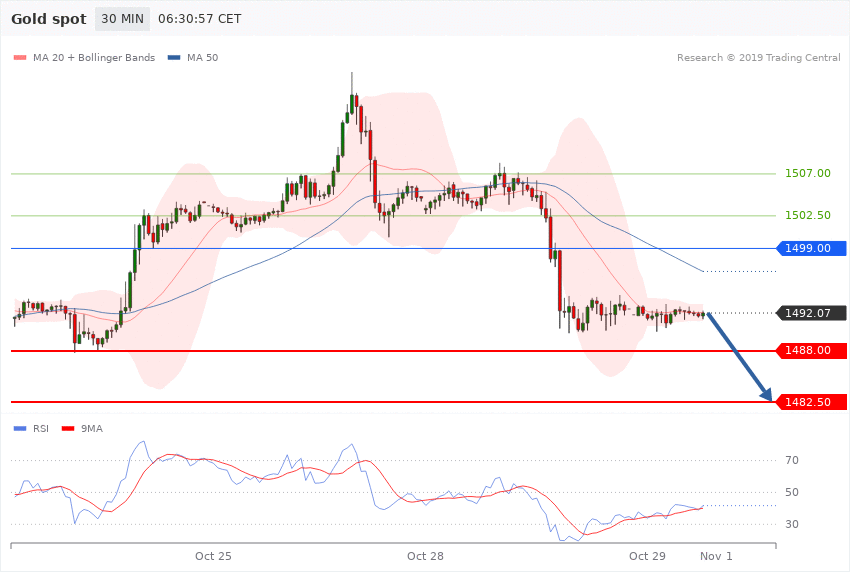Click the 9MA legend label

point(92,429)
